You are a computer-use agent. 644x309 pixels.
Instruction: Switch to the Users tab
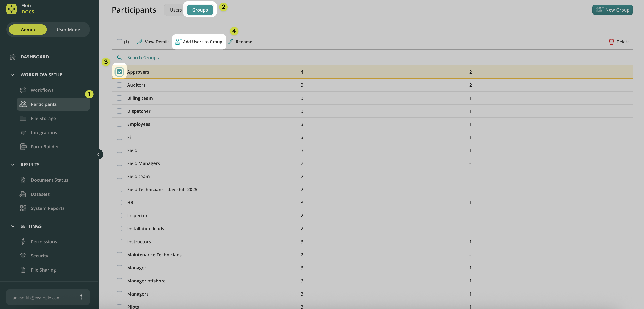click(x=175, y=10)
